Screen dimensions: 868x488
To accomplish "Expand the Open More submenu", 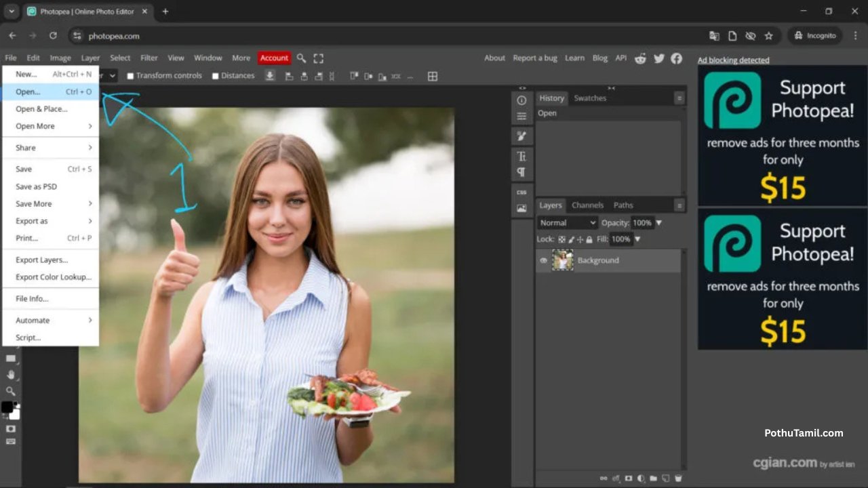I will (51, 126).
